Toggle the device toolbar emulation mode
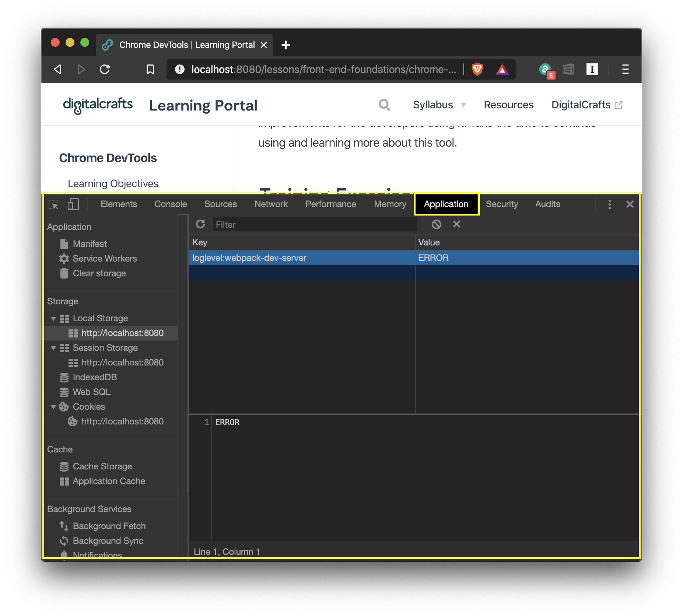Viewport: 683px width, 616px height. point(73,204)
